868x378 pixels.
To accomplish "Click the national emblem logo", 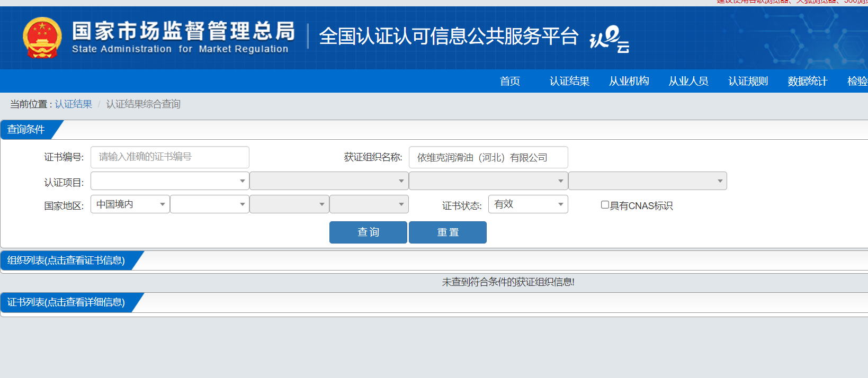I will [x=42, y=38].
